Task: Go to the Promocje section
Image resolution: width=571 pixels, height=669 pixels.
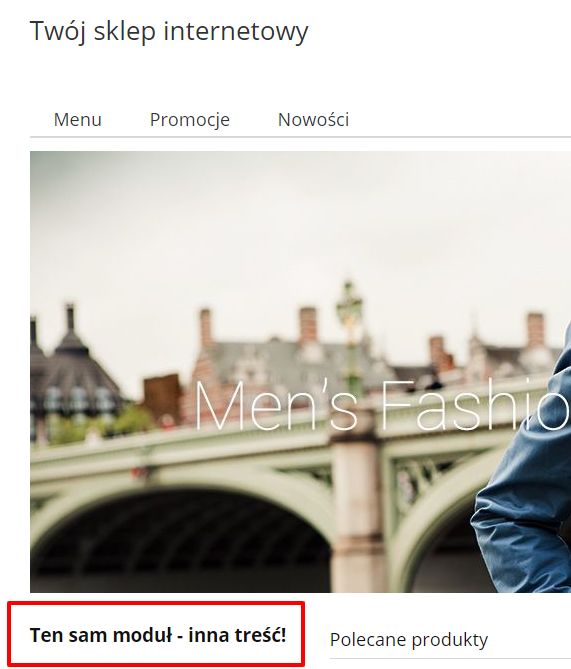Action: [x=190, y=120]
